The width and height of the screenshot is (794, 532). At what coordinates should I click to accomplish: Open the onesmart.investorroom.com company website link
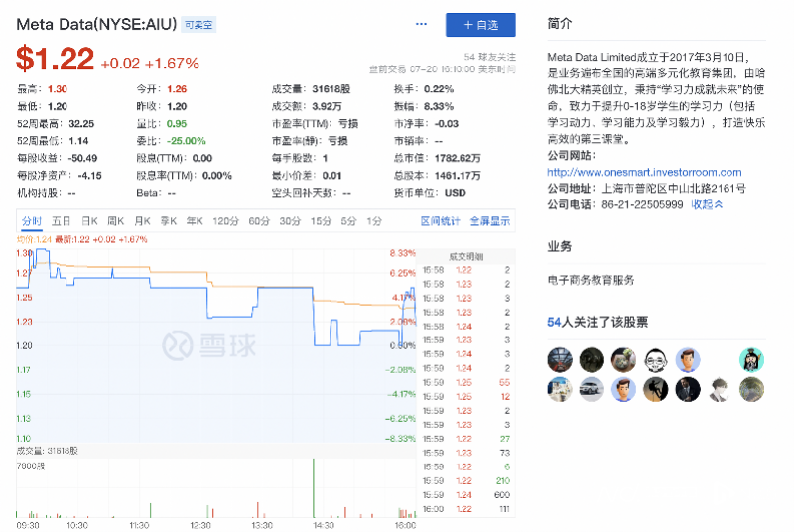[x=644, y=172]
